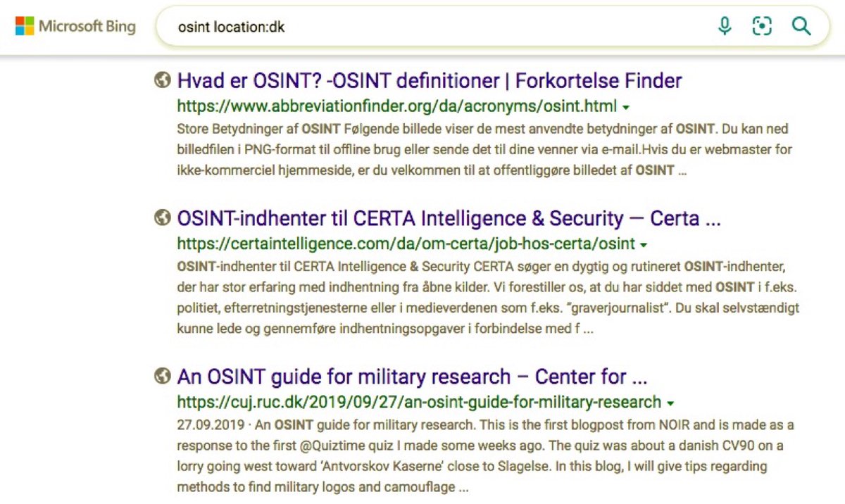This screenshot has width=845, height=504.
Task: Click globe icon beside Hvad er OSINT result
Action: pyautogui.click(x=162, y=80)
